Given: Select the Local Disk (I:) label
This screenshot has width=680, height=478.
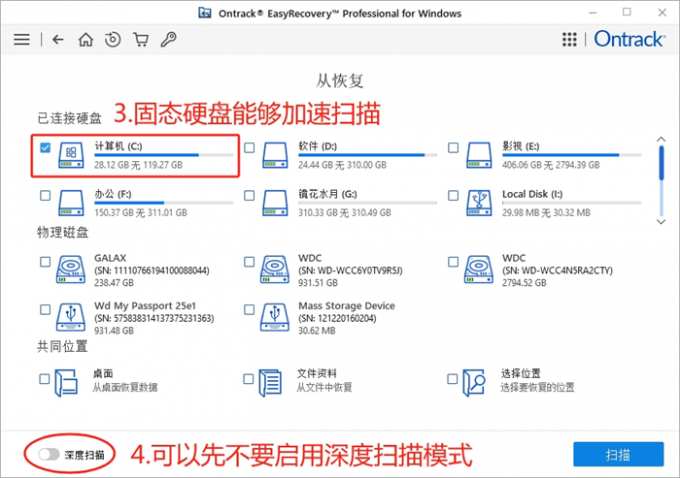Looking at the screenshot, I should click(x=532, y=194).
